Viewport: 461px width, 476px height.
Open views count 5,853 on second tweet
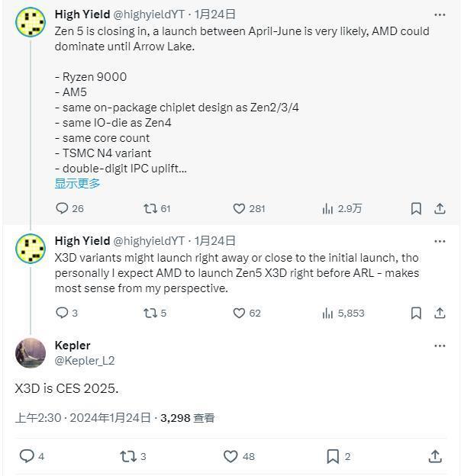(328, 313)
